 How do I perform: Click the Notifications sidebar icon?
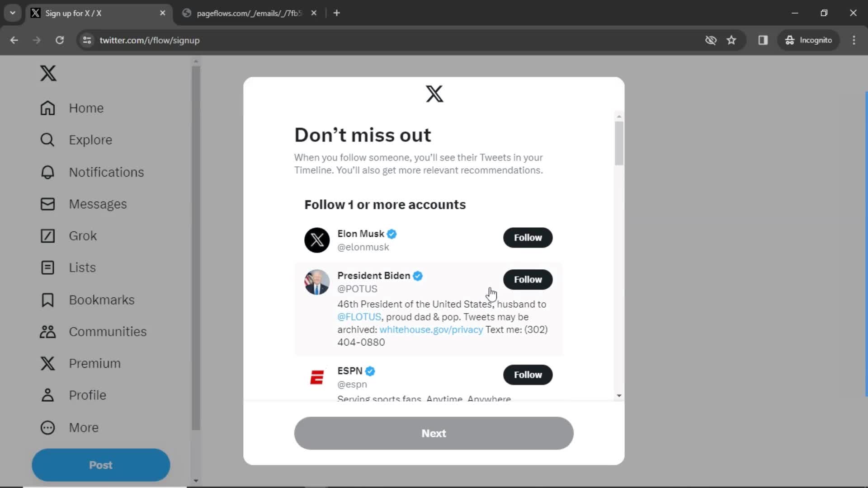coord(47,172)
